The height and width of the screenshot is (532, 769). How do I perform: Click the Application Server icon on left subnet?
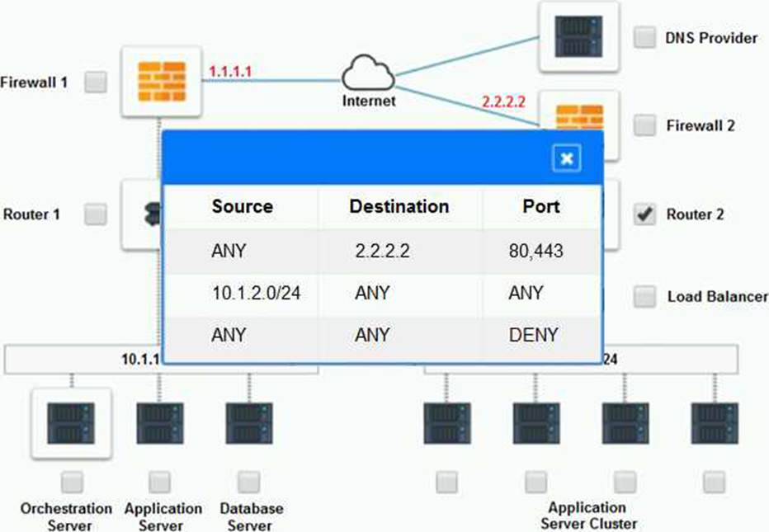pyautogui.click(x=160, y=422)
